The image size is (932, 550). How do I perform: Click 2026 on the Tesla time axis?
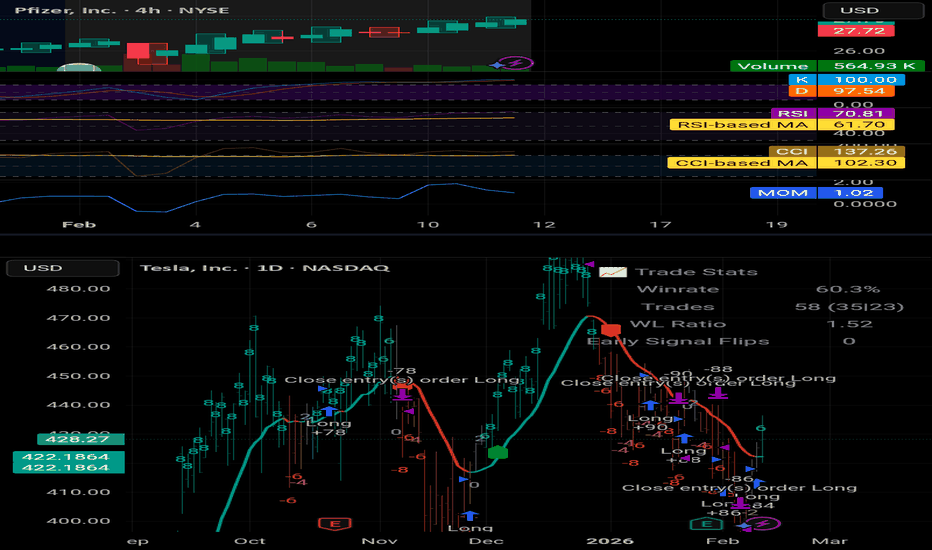click(x=610, y=541)
